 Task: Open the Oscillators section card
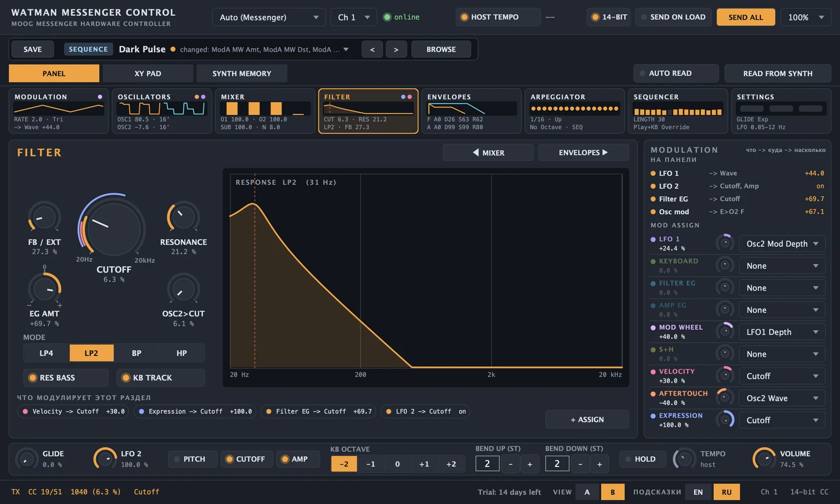coord(162,111)
